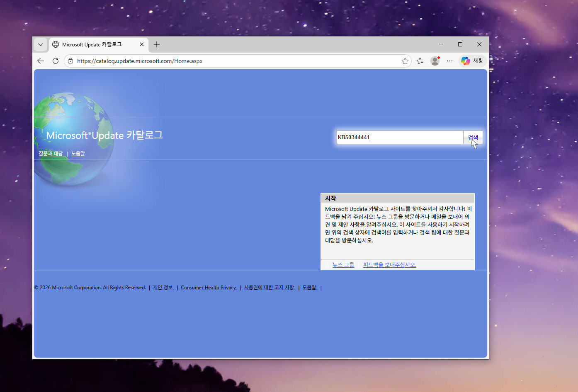The width and height of the screenshot is (578, 392).
Task: Minimize the browser window
Action: (x=441, y=44)
